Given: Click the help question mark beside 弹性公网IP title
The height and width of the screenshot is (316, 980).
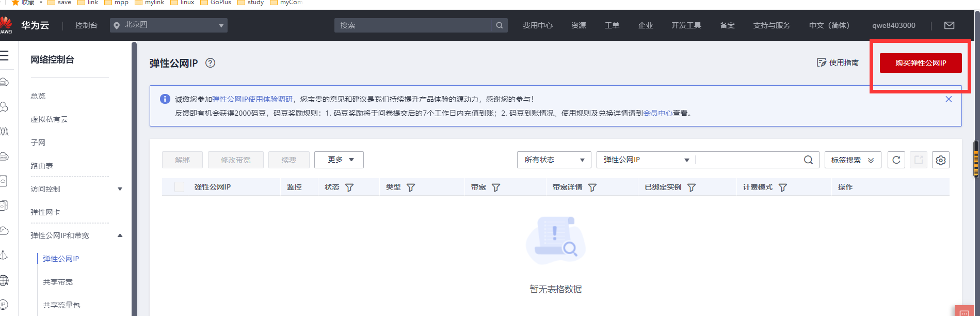Looking at the screenshot, I should 210,63.
